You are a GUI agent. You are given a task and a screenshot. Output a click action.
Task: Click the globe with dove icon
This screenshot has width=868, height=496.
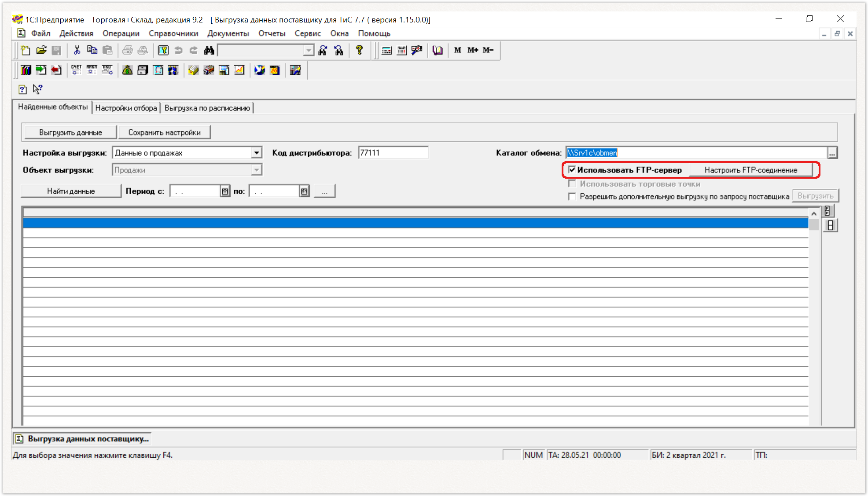click(x=260, y=70)
